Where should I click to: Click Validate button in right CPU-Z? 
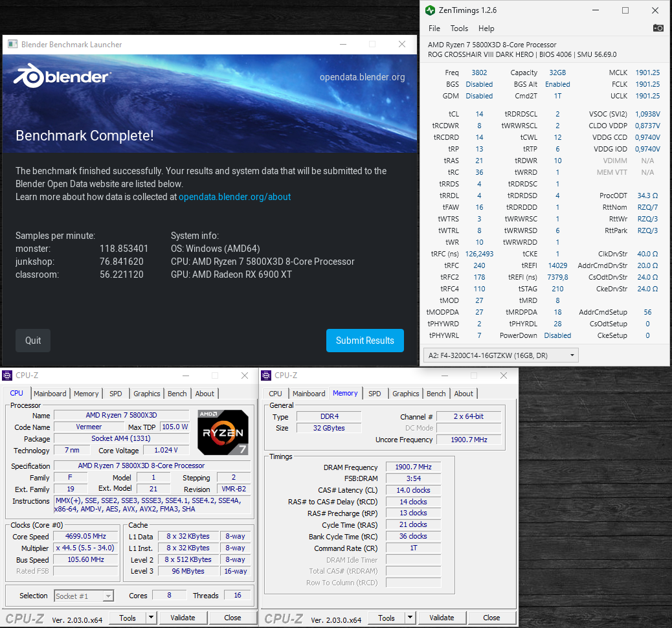point(442,618)
